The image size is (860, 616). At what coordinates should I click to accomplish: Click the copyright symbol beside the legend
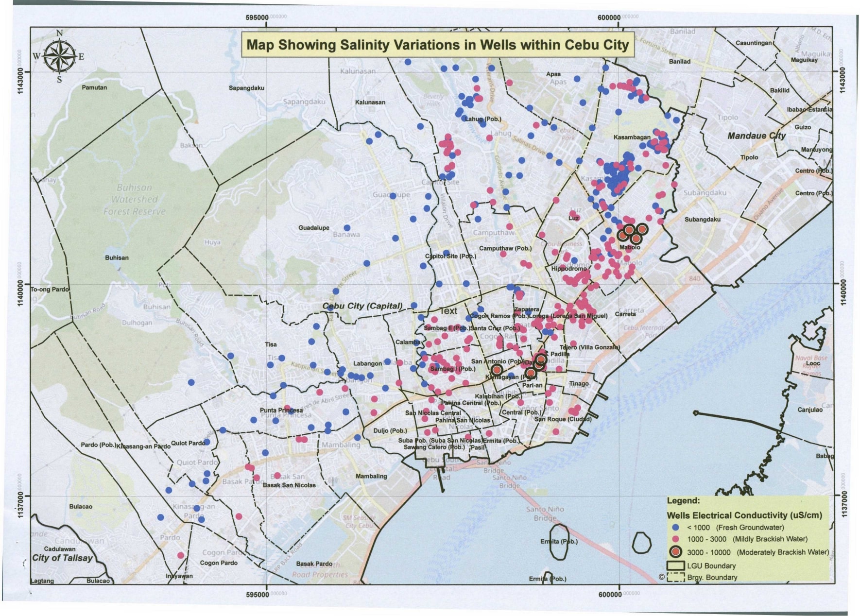click(x=661, y=577)
